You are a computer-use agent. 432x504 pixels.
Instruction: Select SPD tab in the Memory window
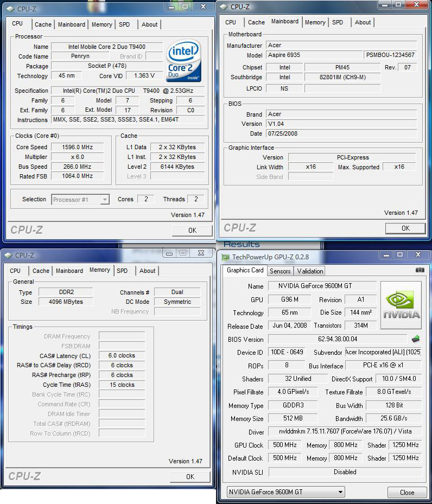(122, 271)
